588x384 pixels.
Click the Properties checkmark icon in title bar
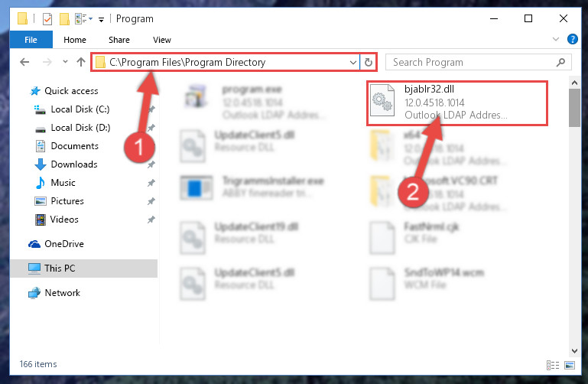tap(47, 19)
